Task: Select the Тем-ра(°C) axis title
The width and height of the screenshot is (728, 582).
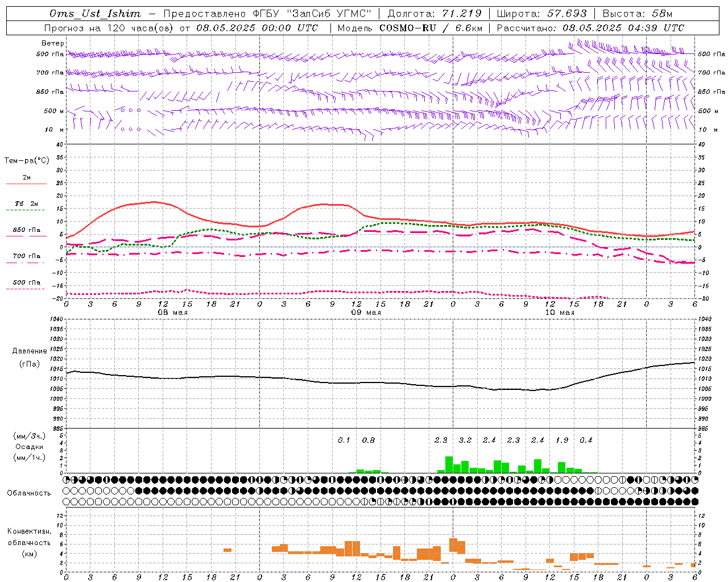Action: (x=27, y=161)
